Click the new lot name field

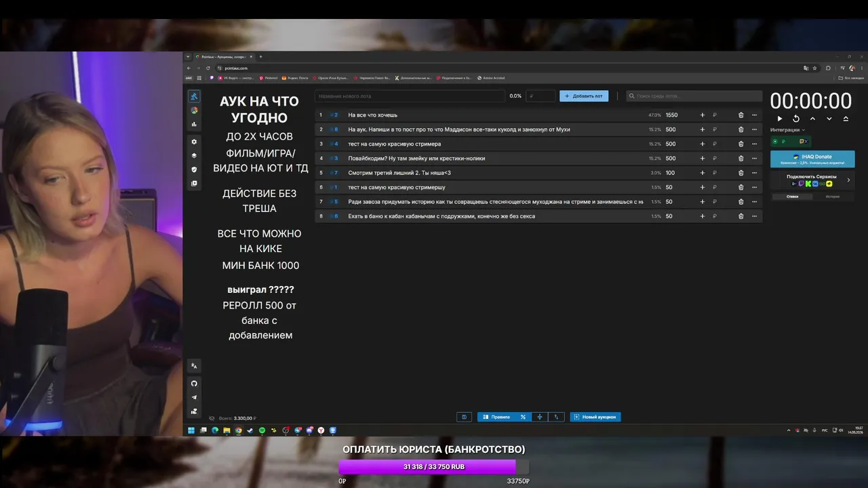[x=410, y=96]
